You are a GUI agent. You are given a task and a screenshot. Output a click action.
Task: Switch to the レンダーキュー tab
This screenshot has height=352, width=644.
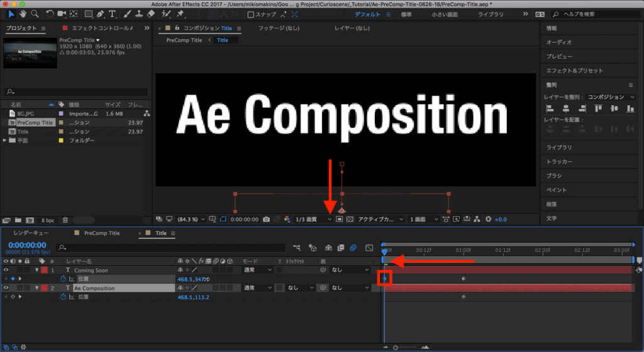point(31,233)
